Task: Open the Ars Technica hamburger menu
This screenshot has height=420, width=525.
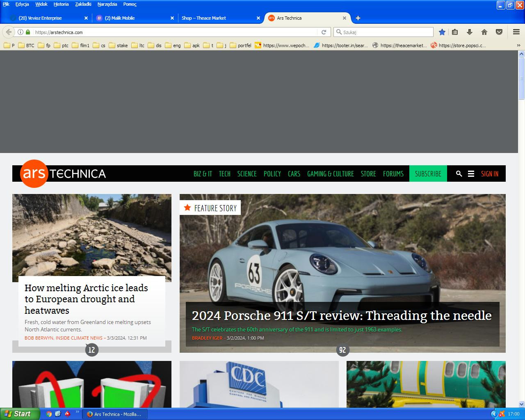Action: tap(471, 174)
